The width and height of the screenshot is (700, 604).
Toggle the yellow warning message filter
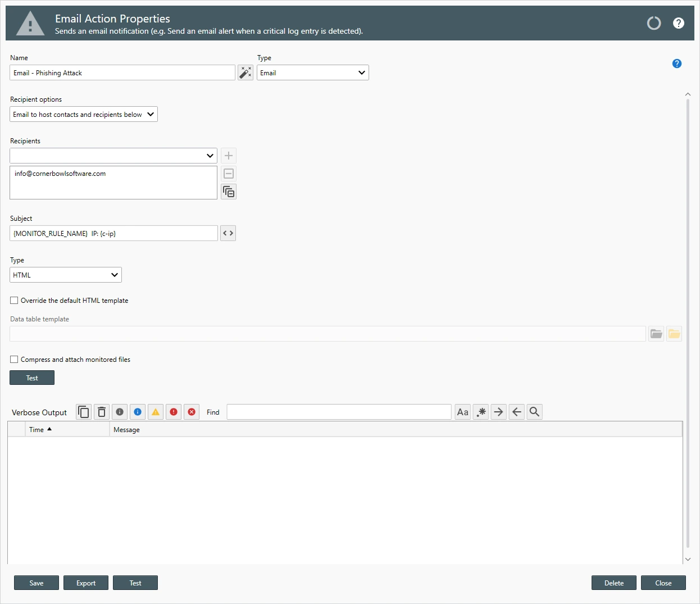click(x=156, y=412)
